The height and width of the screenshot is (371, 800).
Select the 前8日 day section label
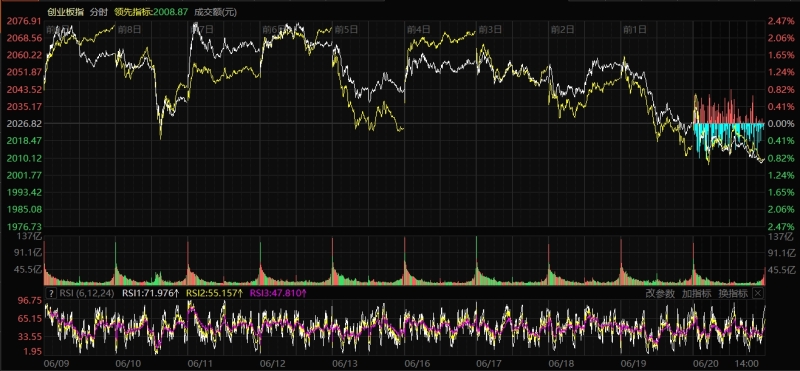129,30
